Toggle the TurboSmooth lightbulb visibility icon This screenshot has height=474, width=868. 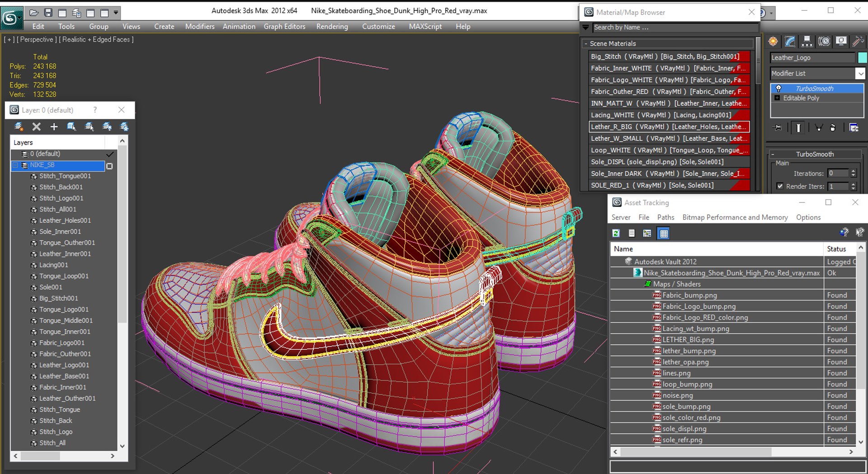pos(778,89)
